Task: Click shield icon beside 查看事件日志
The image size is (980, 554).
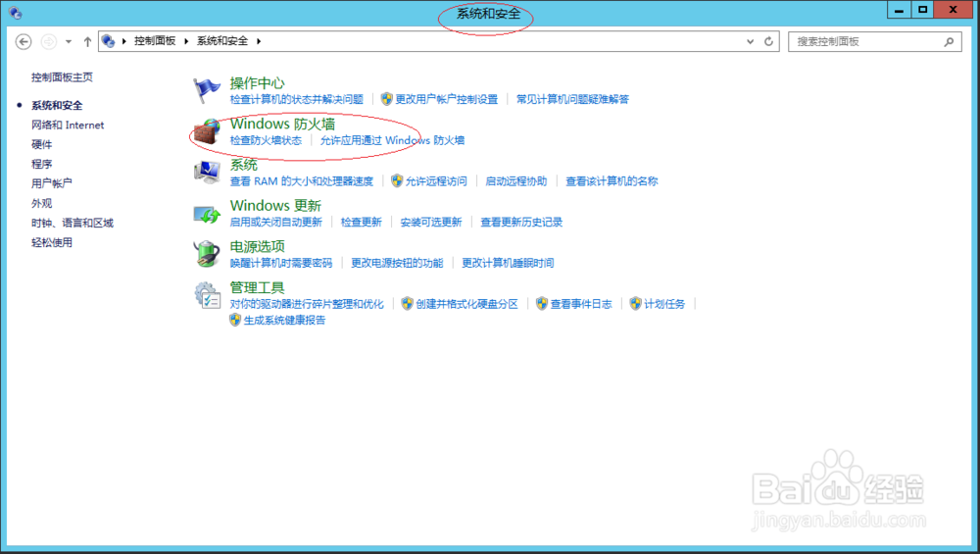Action: (542, 303)
